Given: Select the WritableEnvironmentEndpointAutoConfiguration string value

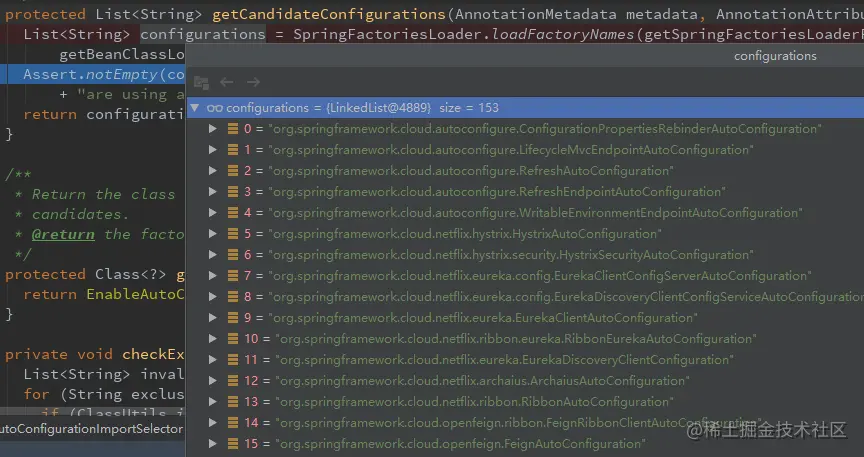Looking at the screenshot, I should 536,213.
